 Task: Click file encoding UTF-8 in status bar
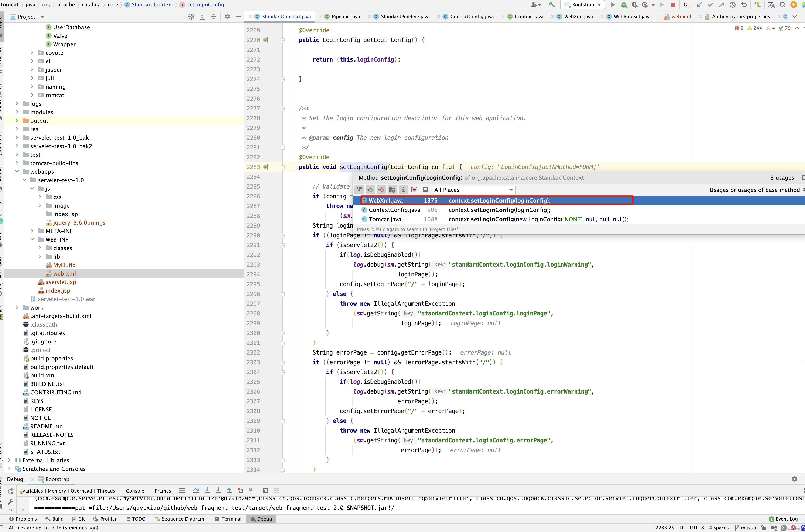(x=696, y=528)
